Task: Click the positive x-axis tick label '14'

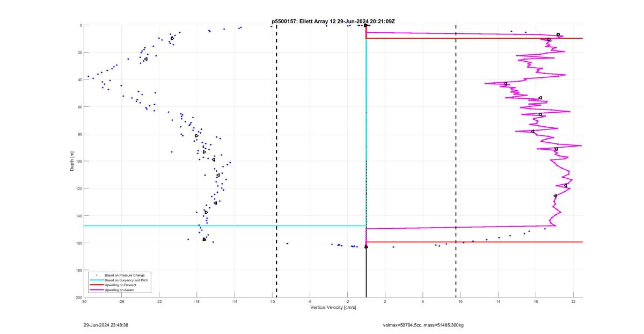Action: click(x=498, y=302)
